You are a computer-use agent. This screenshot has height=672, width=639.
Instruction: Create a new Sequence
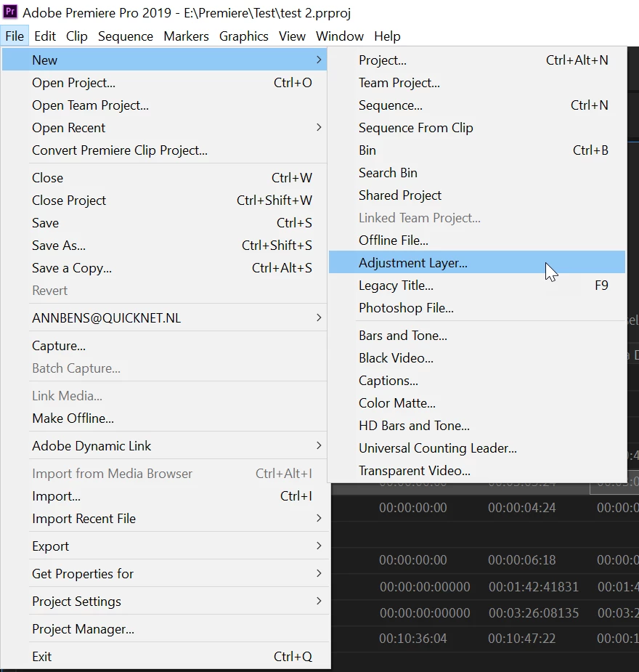(476, 105)
